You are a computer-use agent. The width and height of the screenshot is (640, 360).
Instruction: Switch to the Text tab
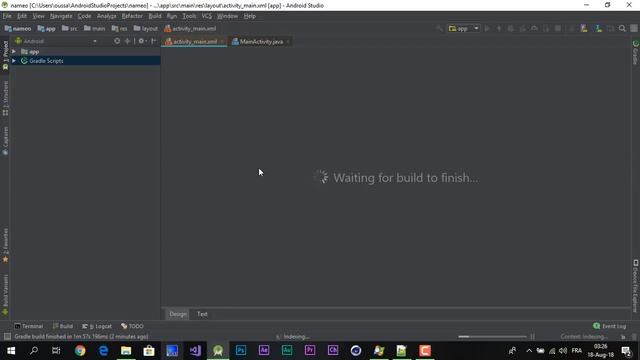click(x=202, y=314)
